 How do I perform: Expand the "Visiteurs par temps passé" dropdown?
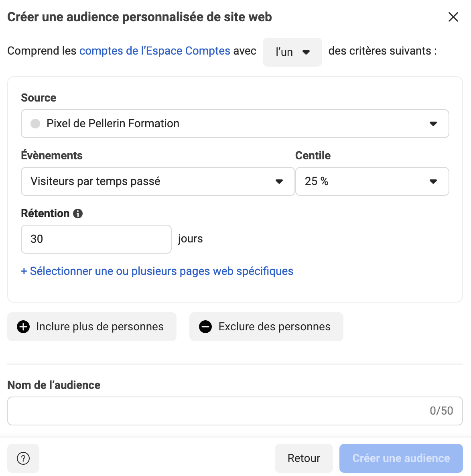click(x=158, y=181)
